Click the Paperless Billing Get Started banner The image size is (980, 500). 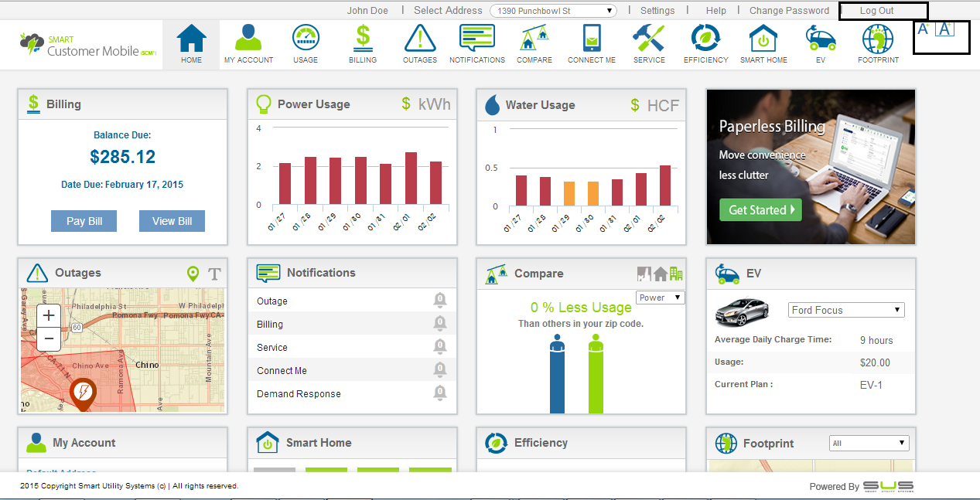pos(760,209)
